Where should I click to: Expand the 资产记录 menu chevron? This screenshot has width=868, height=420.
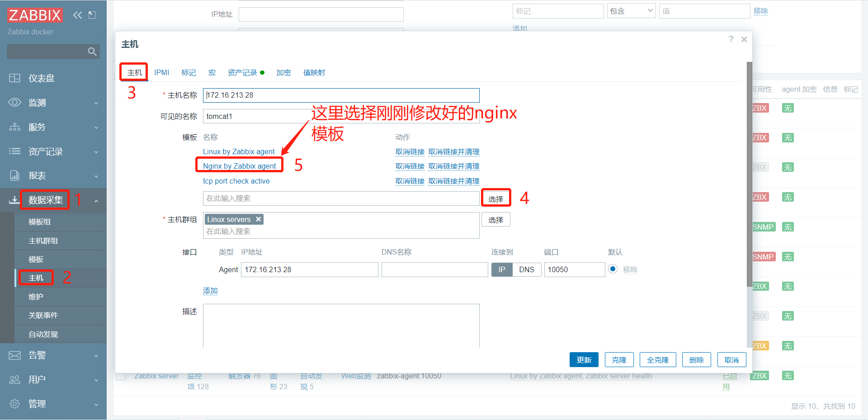pyautogui.click(x=96, y=152)
